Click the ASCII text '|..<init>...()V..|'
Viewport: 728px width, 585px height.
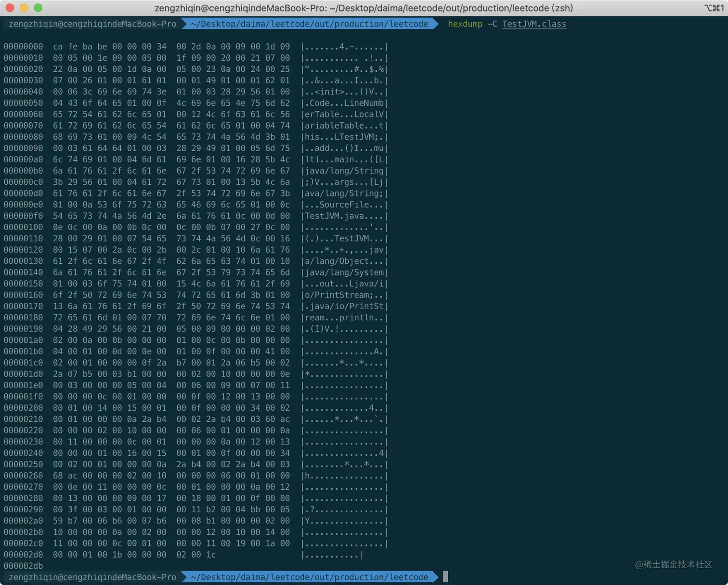[344, 91]
